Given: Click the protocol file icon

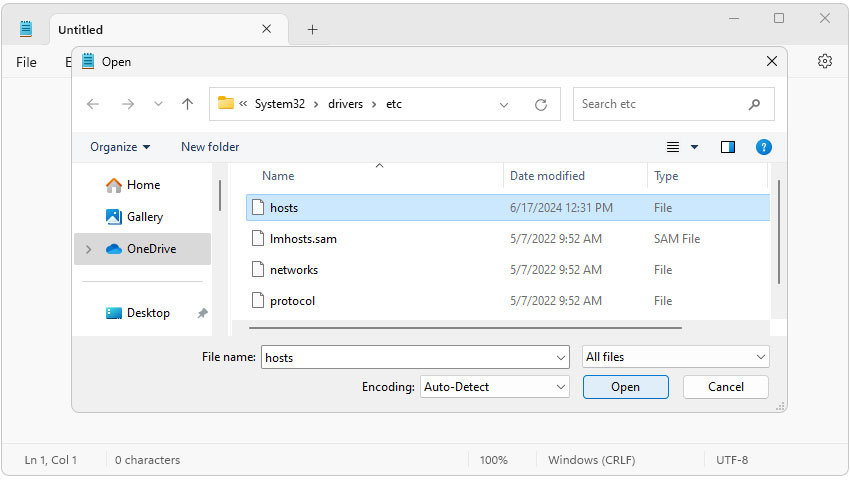Looking at the screenshot, I should 258,300.
